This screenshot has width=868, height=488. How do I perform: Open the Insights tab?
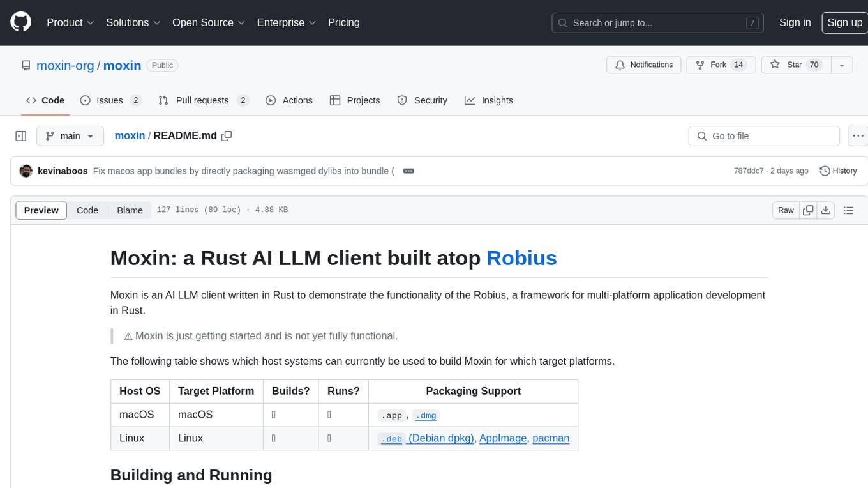coord(489,100)
